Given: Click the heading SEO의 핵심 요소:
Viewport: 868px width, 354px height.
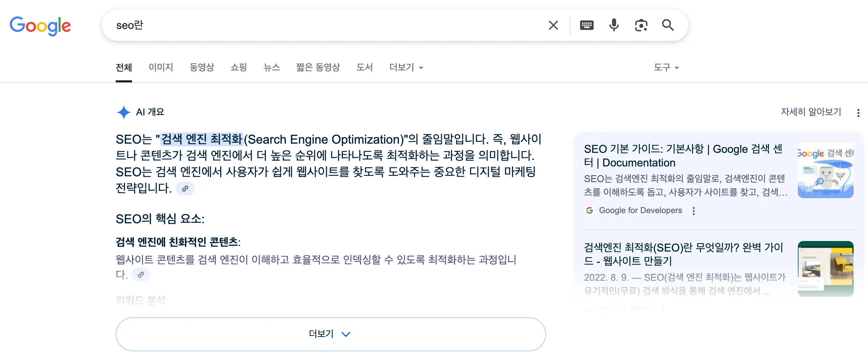Looking at the screenshot, I should coord(160,219).
